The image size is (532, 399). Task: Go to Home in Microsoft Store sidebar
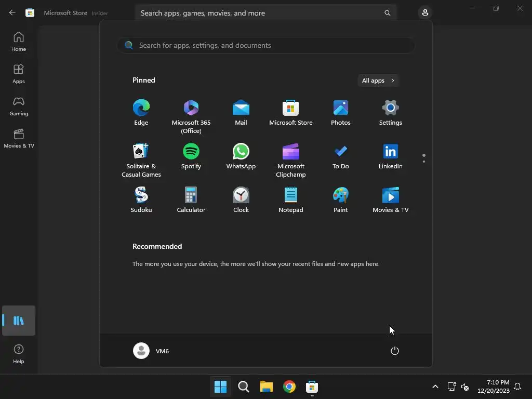19,42
